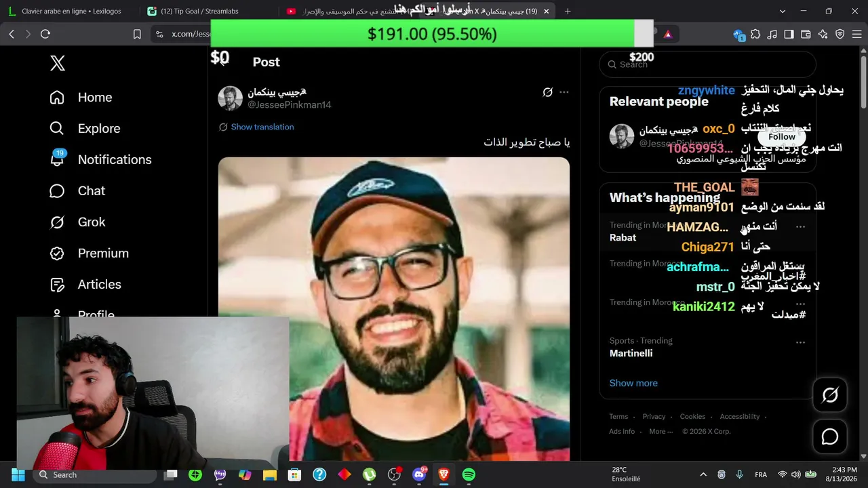The height and width of the screenshot is (488, 868).
Task: Go to Home in X sidebar
Action: coord(81,98)
